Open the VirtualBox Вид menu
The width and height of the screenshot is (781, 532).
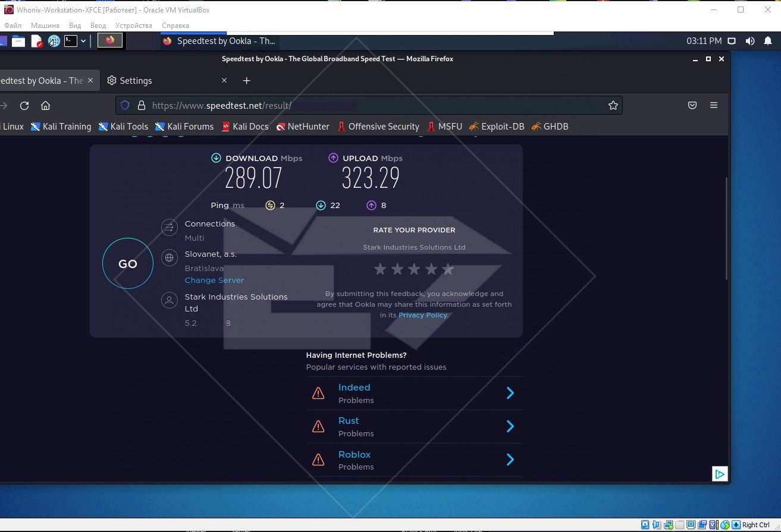click(75, 26)
